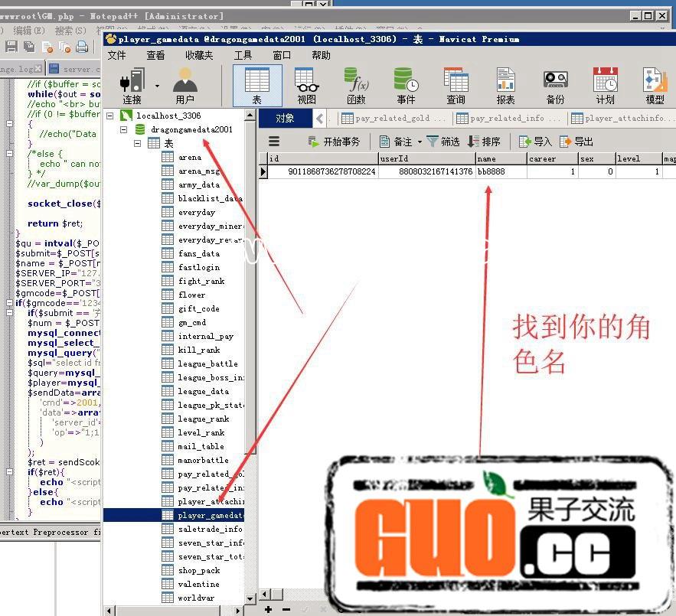Open the 函数 (Function) toolbar icon
The width and height of the screenshot is (676, 616).
(356, 85)
